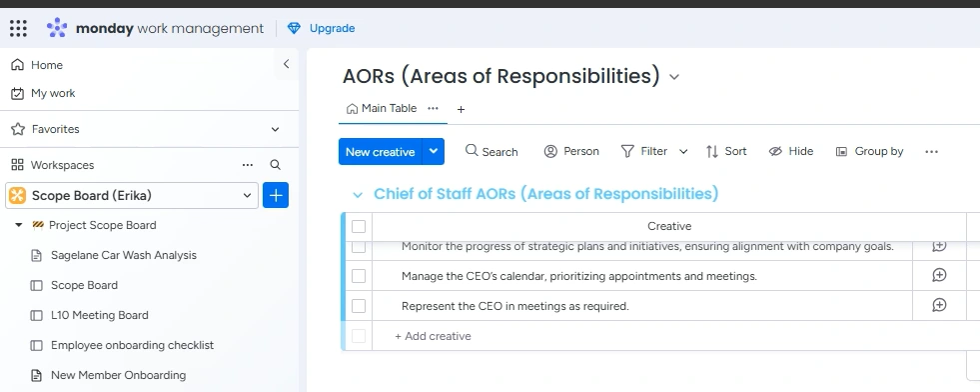Expand the New creative button dropdown arrow
This screenshot has height=392, width=980.
[x=434, y=151]
